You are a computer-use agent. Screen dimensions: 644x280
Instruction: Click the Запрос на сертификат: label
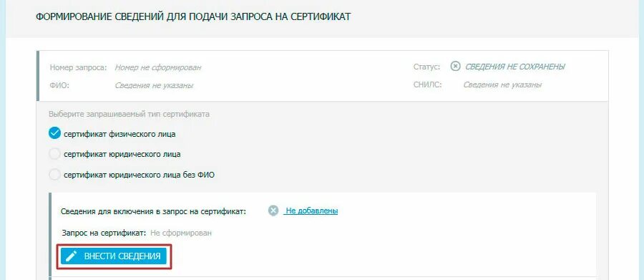click(104, 233)
